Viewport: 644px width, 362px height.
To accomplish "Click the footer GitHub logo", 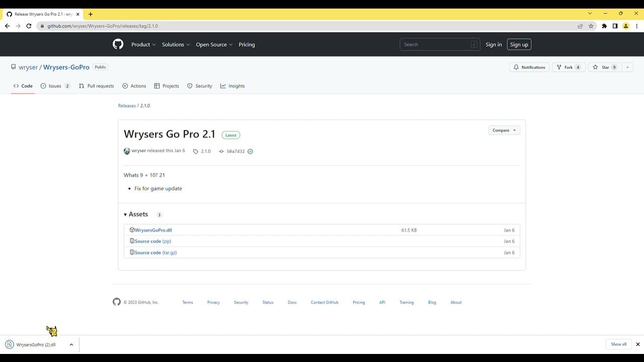I will tap(117, 302).
